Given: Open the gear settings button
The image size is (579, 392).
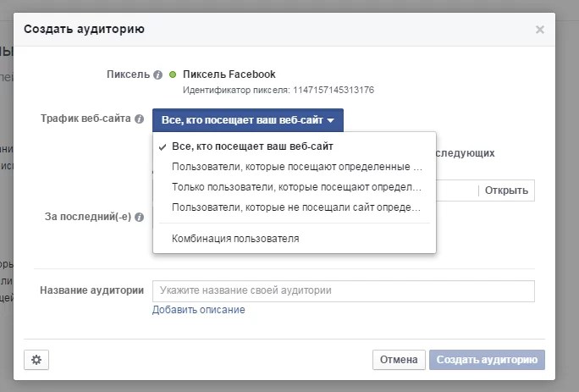Looking at the screenshot, I should pos(36,360).
